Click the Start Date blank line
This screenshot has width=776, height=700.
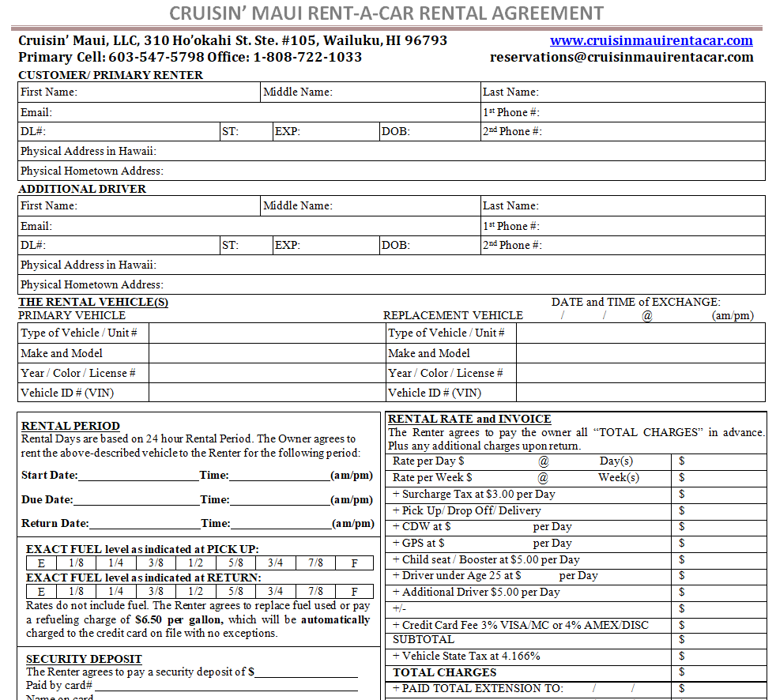pyautogui.click(x=138, y=476)
